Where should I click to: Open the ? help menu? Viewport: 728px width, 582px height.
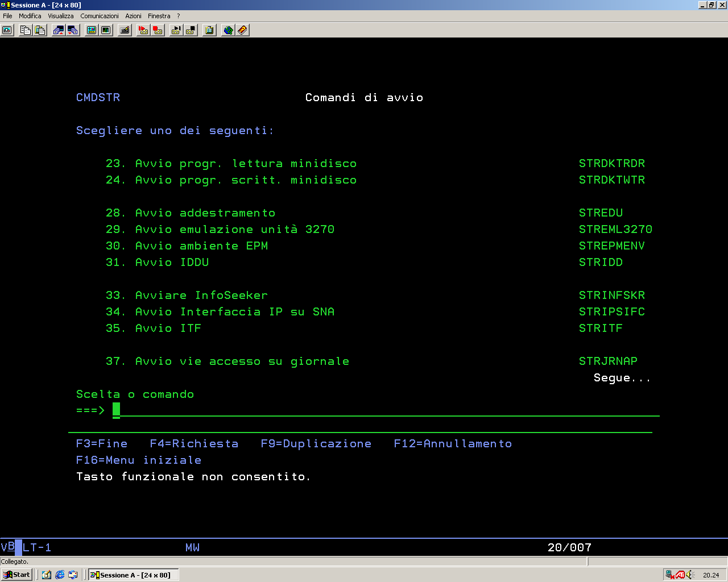[x=178, y=16]
